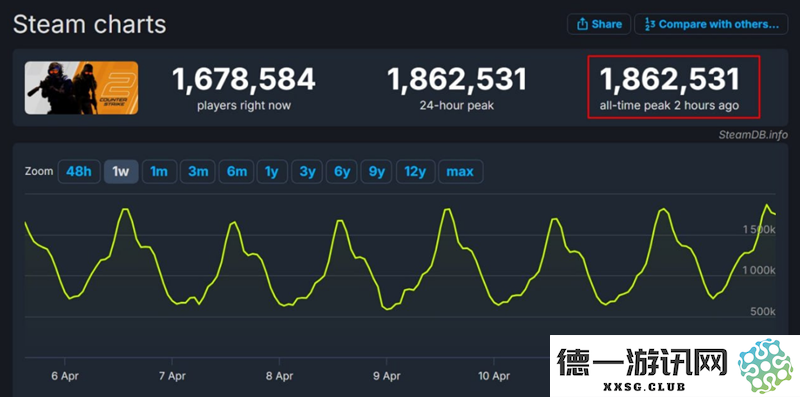Choose the 6y zoom button
800x397 pixels.
pyautogui.click(x=342, y=171)
